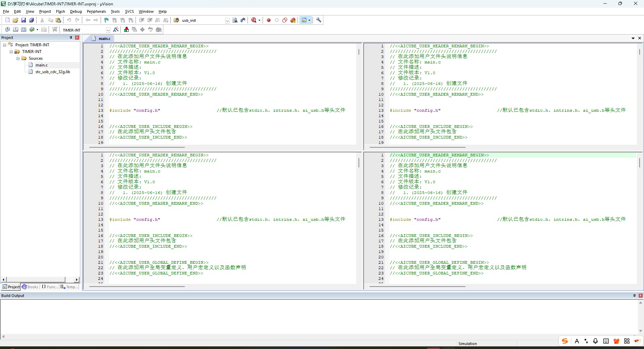
Task: Open the Debug menu
Action: click(x=76, y=11)
